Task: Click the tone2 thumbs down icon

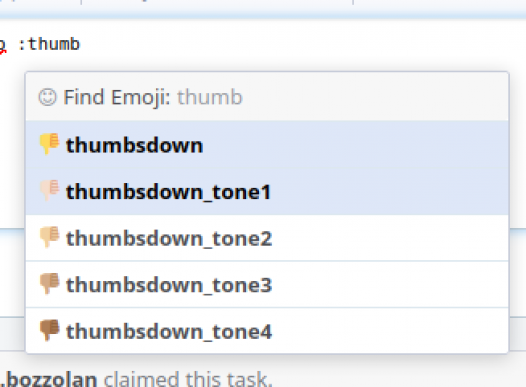Action: pyautogui.click(x=50, y=237)
